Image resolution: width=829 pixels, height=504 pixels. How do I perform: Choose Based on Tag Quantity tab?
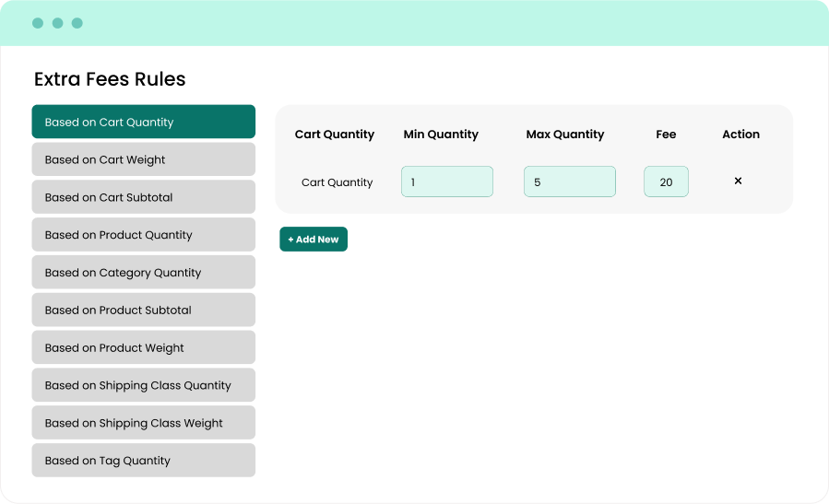[x=143, y=461]
